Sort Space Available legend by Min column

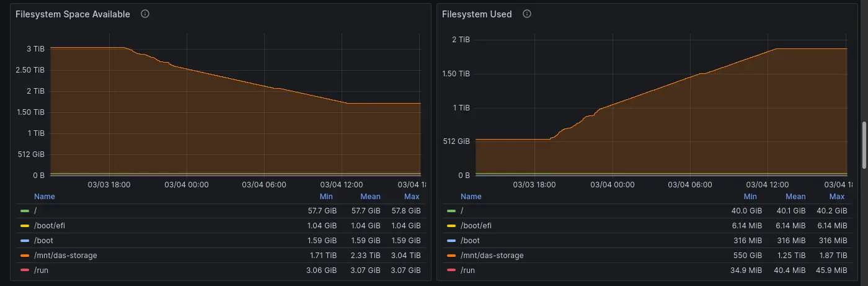[x=326, y=197]
